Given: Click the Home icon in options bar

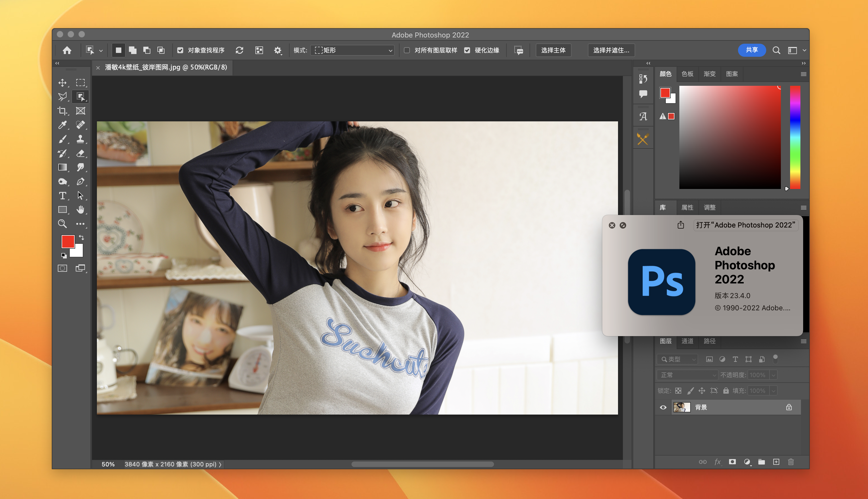Looking at the screenshot, I should point(67,50).
